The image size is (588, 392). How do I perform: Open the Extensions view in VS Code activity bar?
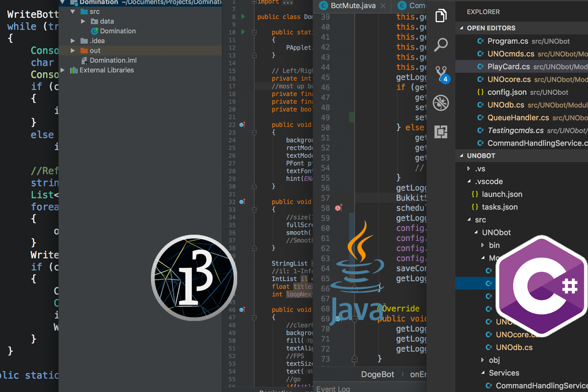[441, 132]
